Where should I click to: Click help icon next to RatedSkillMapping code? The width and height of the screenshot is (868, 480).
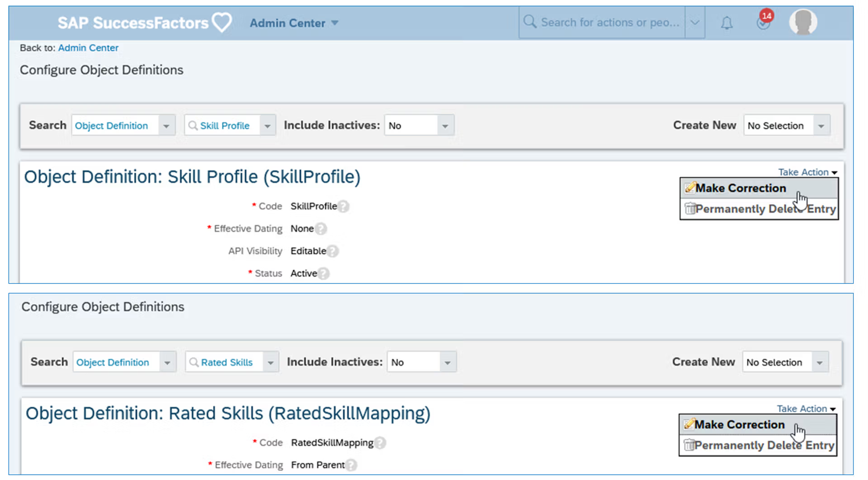[380, 443]
